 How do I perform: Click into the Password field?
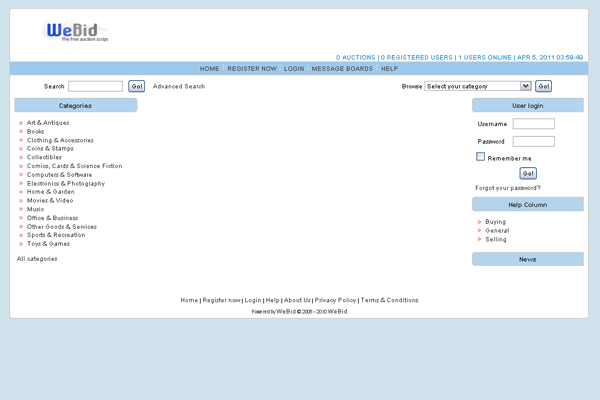pos(533,141)
